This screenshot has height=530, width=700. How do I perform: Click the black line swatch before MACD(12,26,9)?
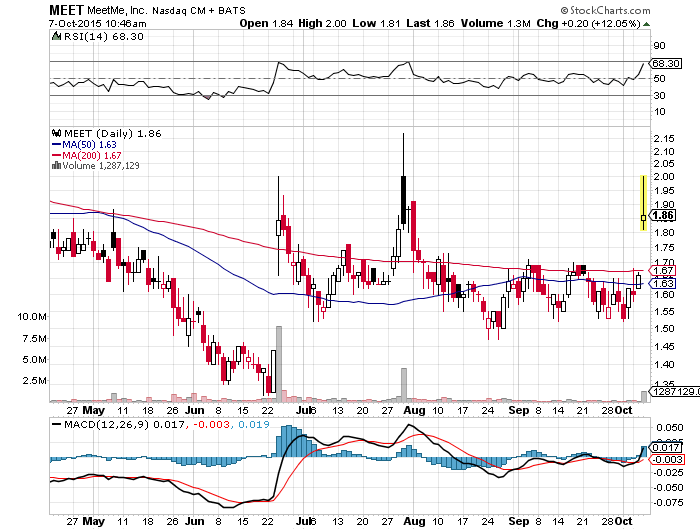pos(57,425)
